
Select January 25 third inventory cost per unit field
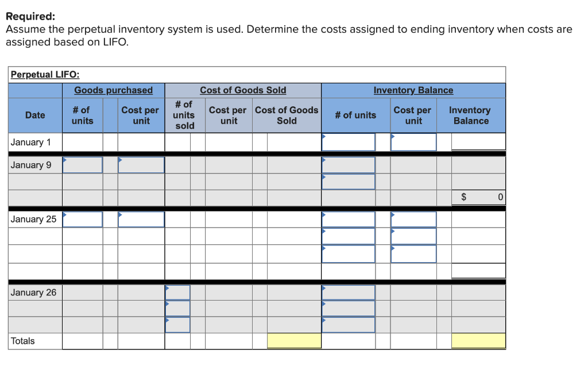413,254
